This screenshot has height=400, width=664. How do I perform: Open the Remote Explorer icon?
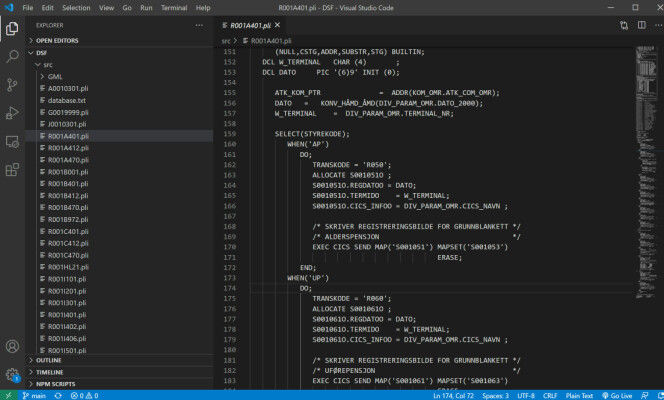coord(12,141)
